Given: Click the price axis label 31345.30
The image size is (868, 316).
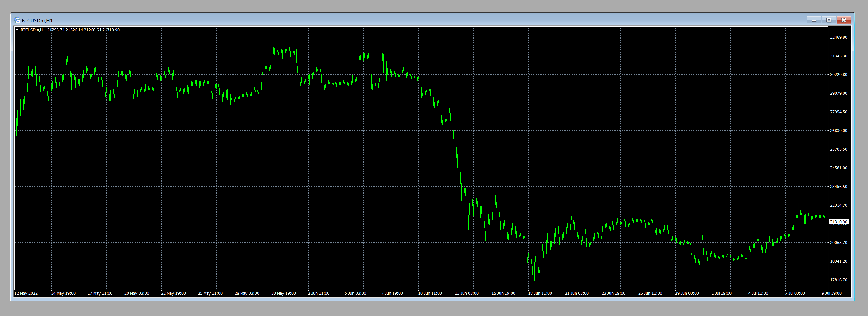Looking at the screenshot, I should click(x=838, y=56).
